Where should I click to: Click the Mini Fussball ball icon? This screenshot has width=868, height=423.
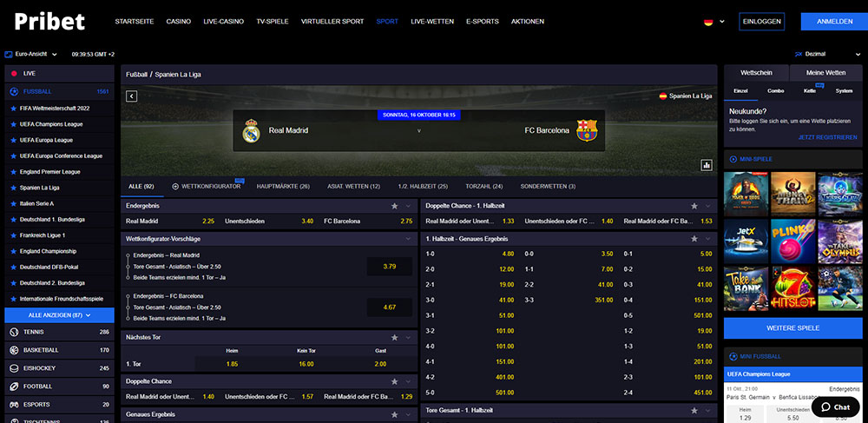[x=733, y=357]
